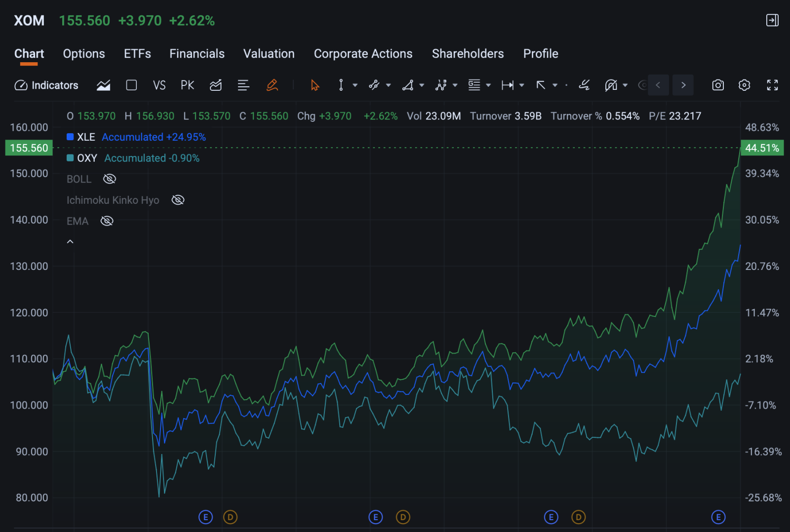790x532 pixels.
Task: Open chart settings gear
Action: (744, 85)
